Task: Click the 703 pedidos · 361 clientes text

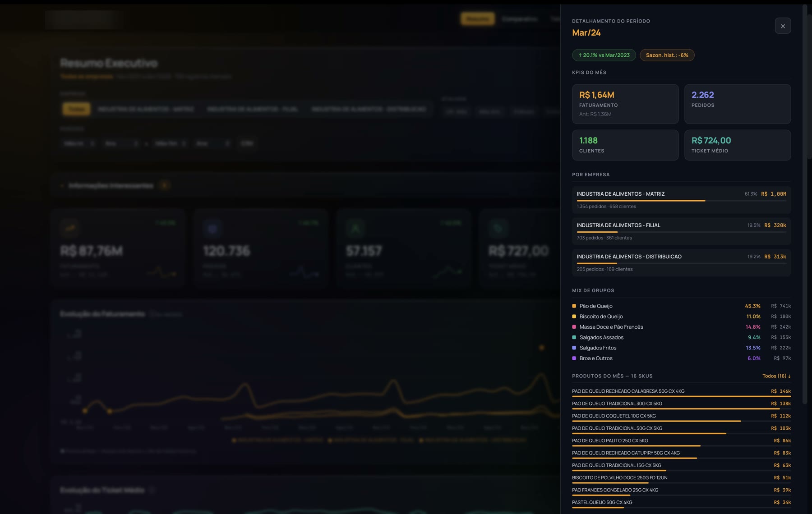Action: pos(604,238)
